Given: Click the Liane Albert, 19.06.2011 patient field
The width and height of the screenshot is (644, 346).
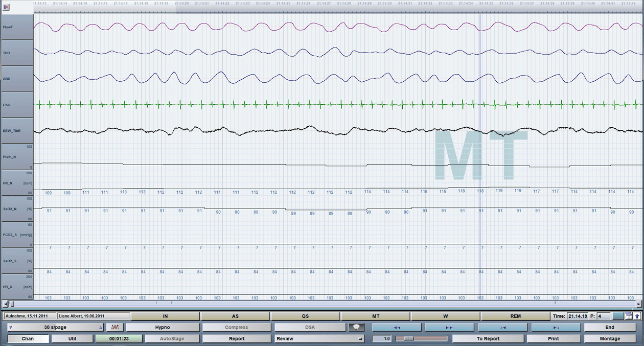Looking at the screenshot, I should (94, 316).
